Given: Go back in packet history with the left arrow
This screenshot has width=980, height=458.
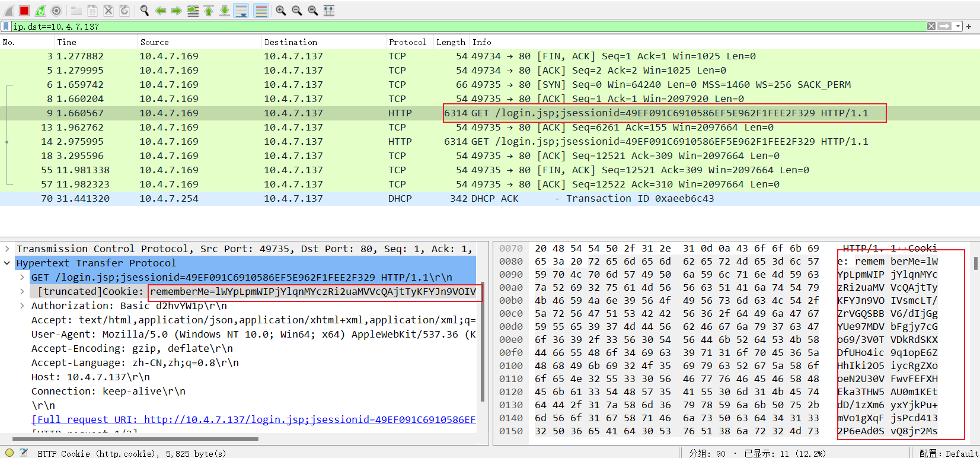Looking at the screenshot, I should click(161, 11).
